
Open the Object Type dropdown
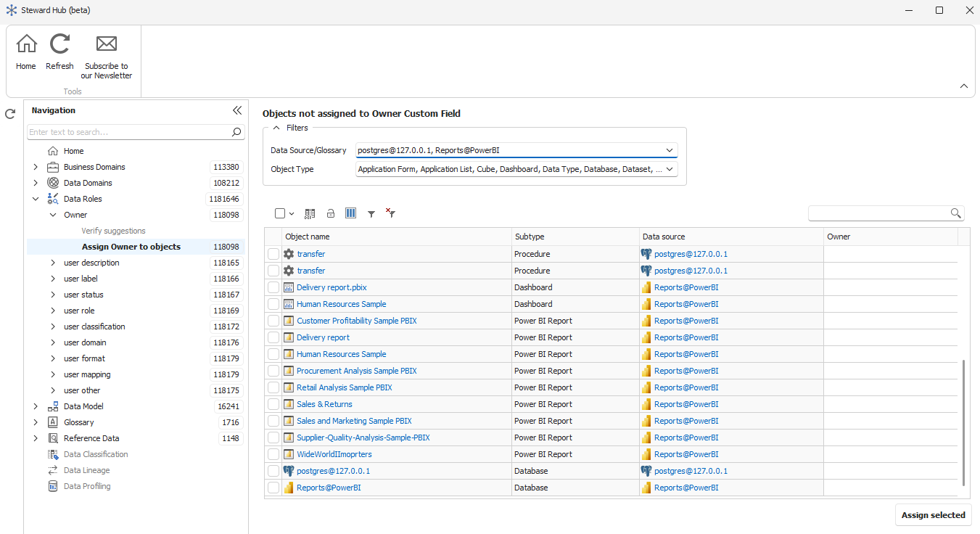click(x=670, y=169)
